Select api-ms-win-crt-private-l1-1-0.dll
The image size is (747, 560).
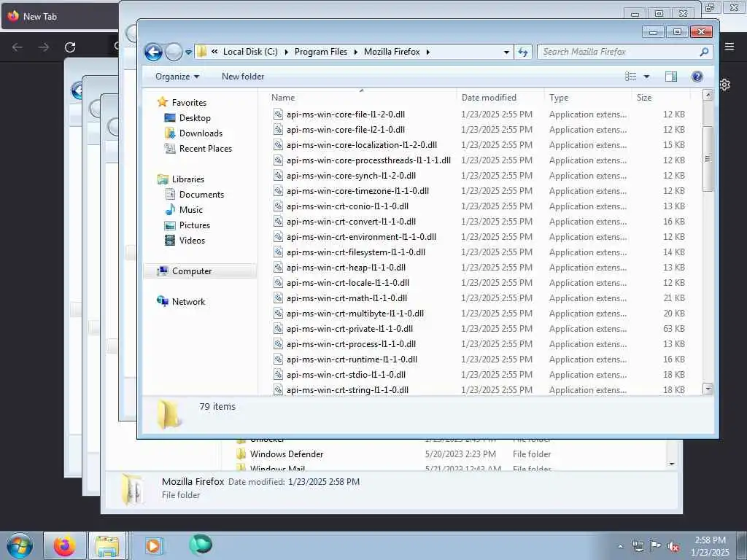tap(349, 329)
